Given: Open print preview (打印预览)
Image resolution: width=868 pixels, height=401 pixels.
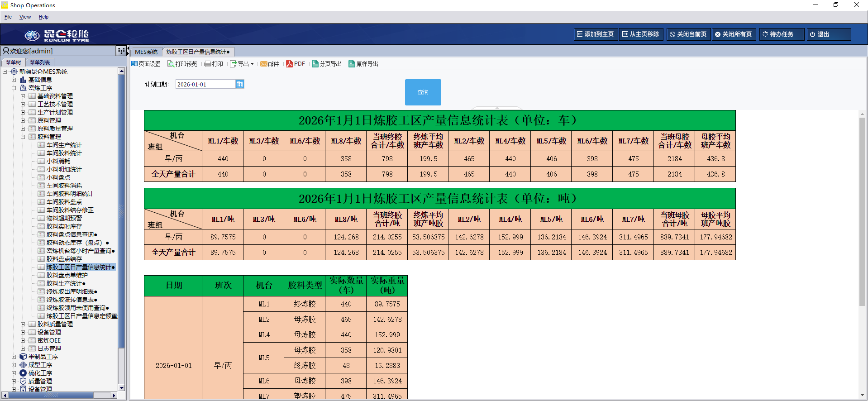Looking at the screenshot, I should tap(171, 64).
